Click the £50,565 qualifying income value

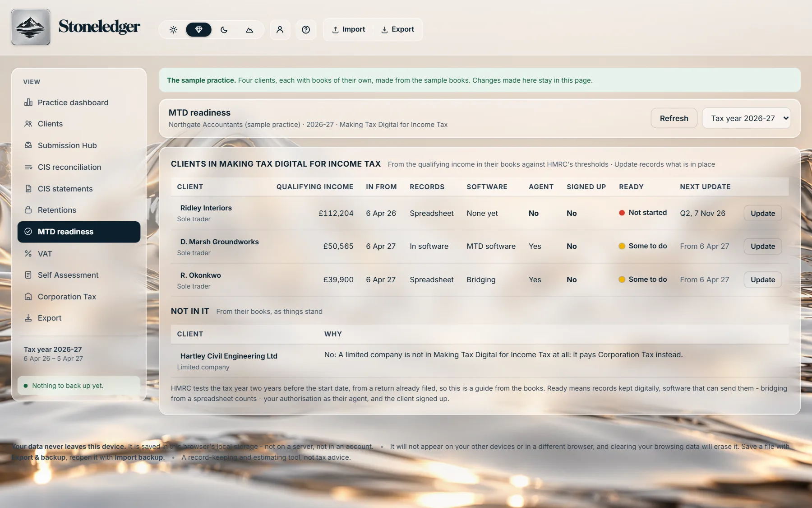338,246
